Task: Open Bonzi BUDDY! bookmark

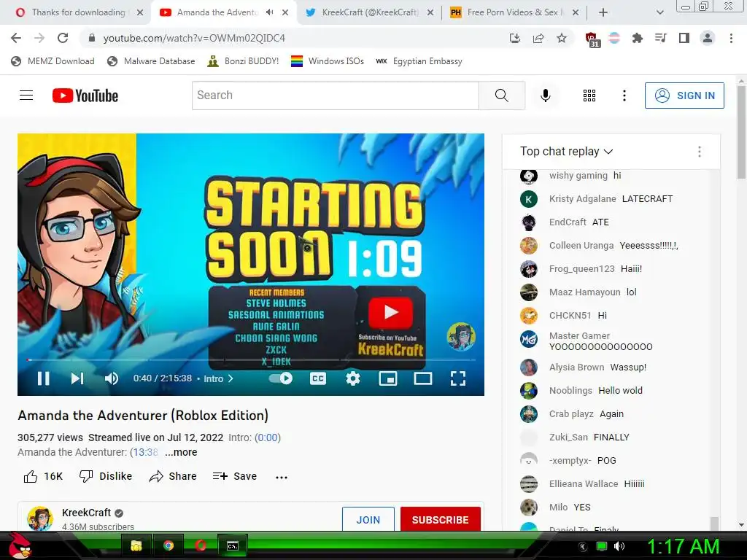Action: click(x=243, y=61)
